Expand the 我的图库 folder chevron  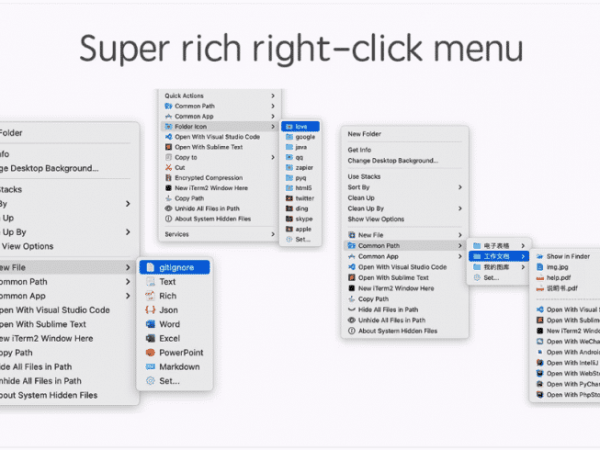[523, 267]
